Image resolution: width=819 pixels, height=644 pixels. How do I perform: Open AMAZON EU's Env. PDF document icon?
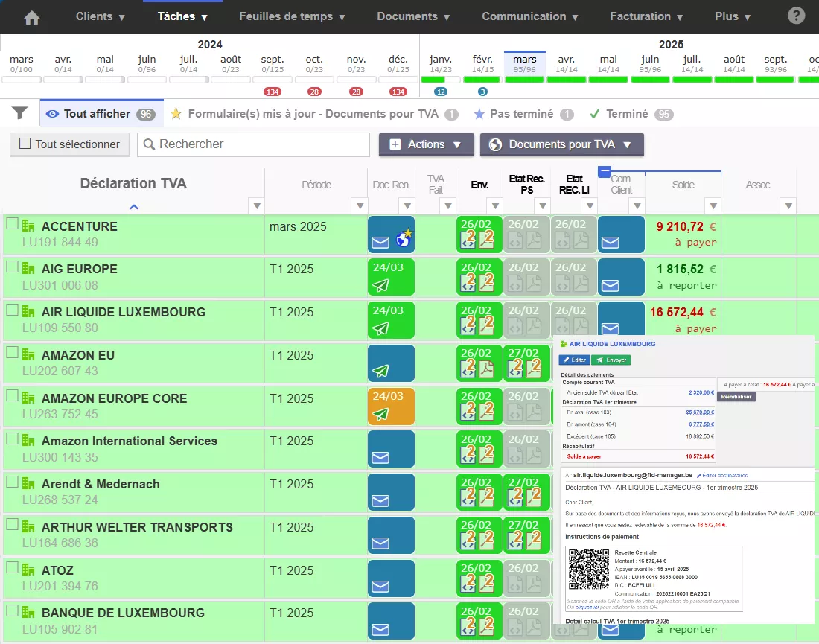click(487, 369)
